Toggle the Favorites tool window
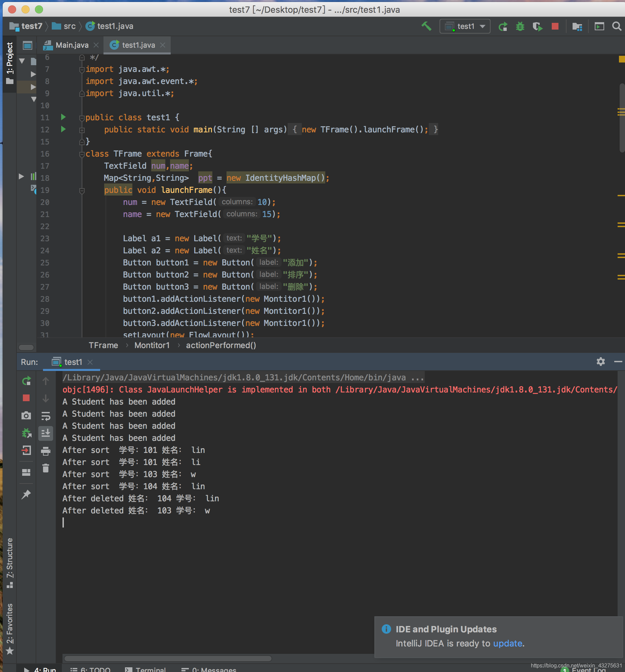625x672 pixels. coord(9,629)
